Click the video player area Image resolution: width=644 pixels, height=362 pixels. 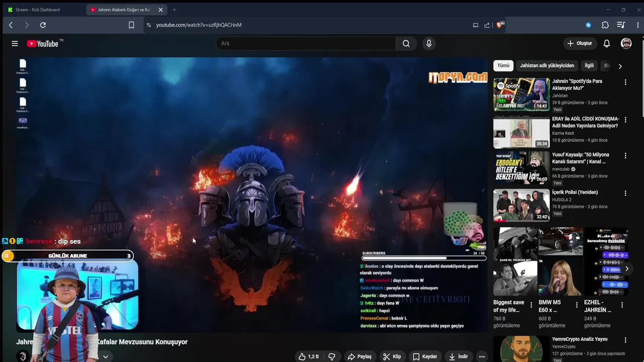(252, 195)
